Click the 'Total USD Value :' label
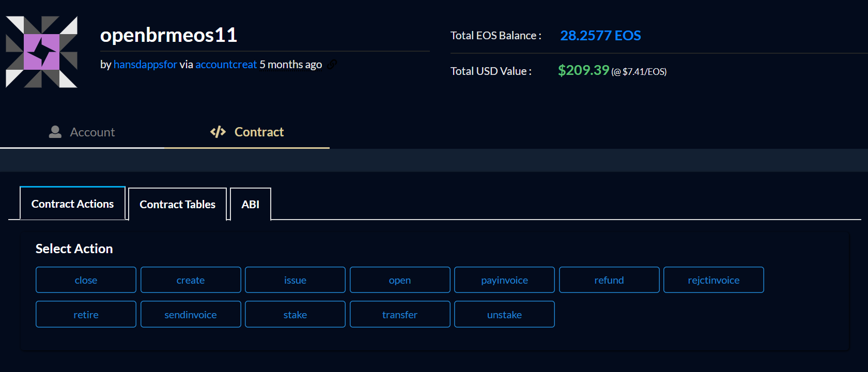 491,71
